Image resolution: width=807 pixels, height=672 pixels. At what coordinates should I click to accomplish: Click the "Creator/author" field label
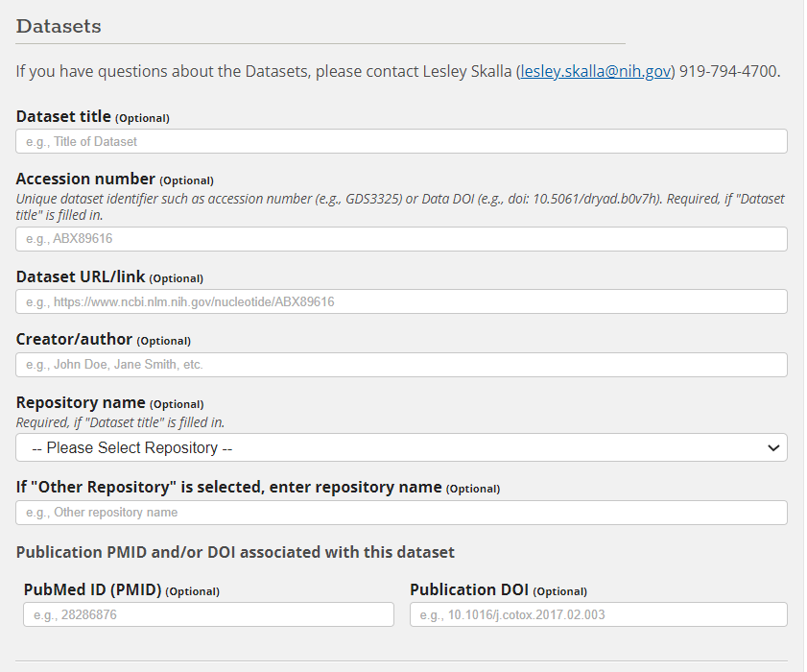coord(75,340)
